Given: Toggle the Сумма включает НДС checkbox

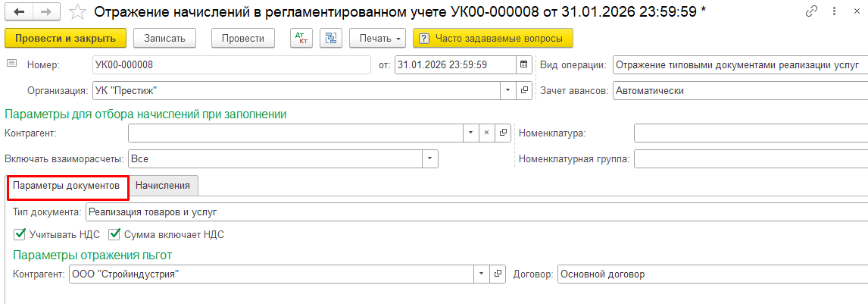Looking at the screenshot, I should (x=115, y=234).
